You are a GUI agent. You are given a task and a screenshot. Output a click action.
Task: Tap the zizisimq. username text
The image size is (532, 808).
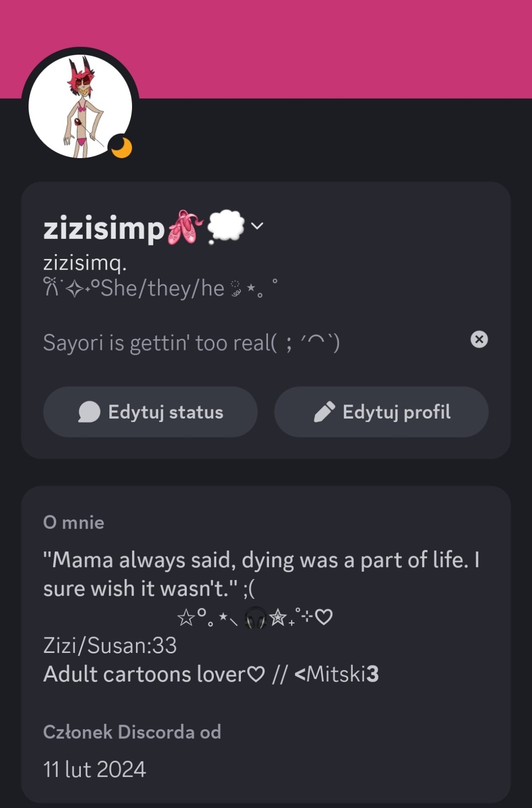coord(85,262)
